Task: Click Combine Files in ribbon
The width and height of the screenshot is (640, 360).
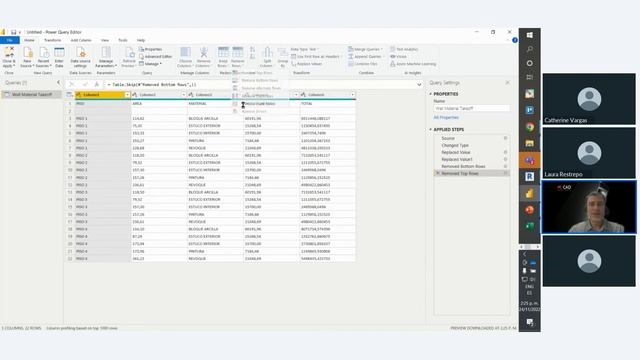Action: pyautogui.click(x=363, y=64)
